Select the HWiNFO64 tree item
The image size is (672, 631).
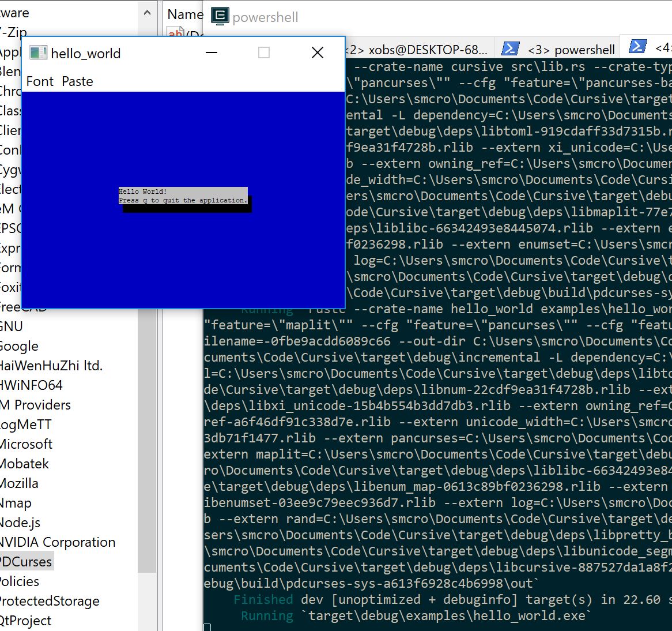(31, 385)
